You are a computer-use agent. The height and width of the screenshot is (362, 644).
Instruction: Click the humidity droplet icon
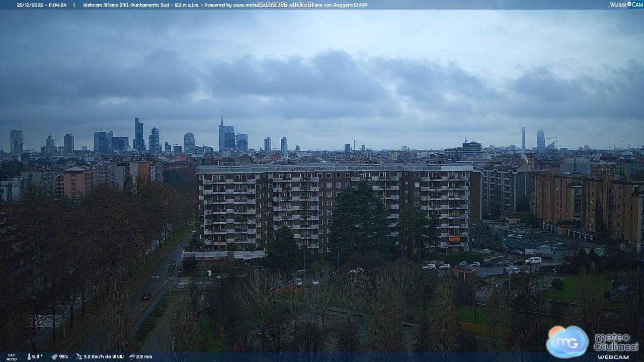click(x=54, y=356)
